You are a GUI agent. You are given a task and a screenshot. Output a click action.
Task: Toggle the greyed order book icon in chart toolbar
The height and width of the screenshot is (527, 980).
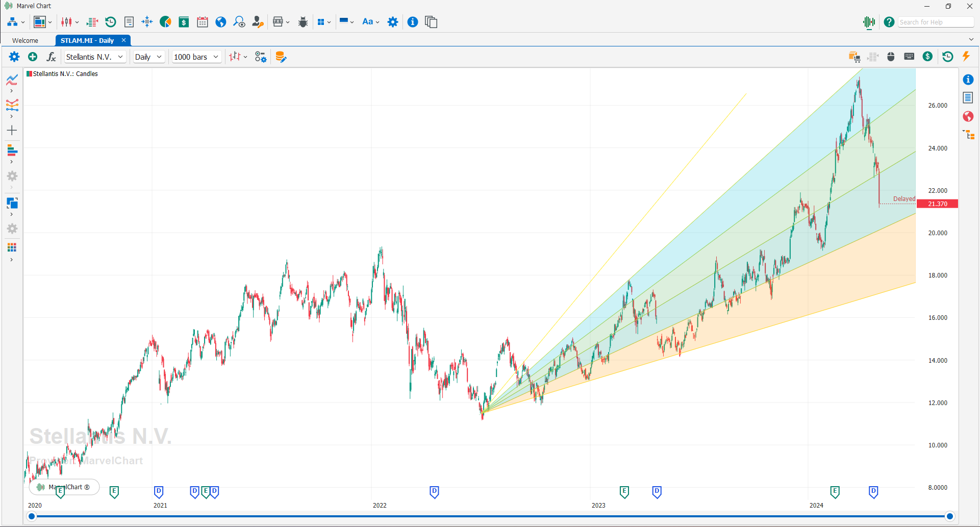[873, 57]
